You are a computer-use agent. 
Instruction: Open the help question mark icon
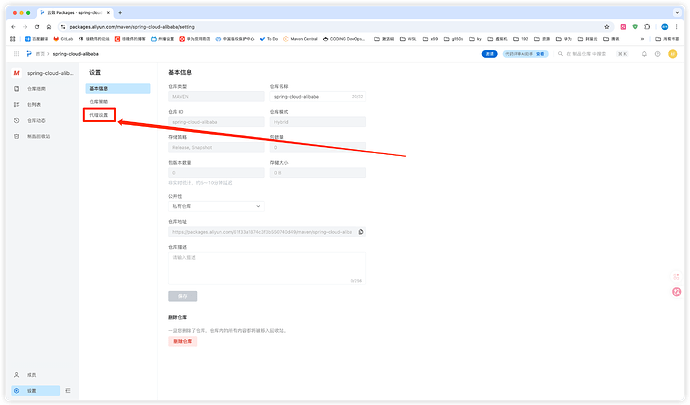tap(657, 54)
